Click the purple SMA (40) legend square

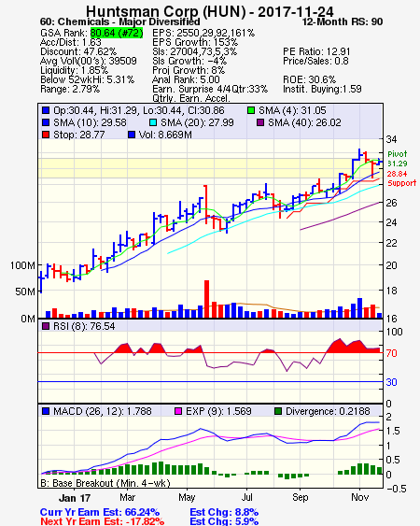point(260,122)
